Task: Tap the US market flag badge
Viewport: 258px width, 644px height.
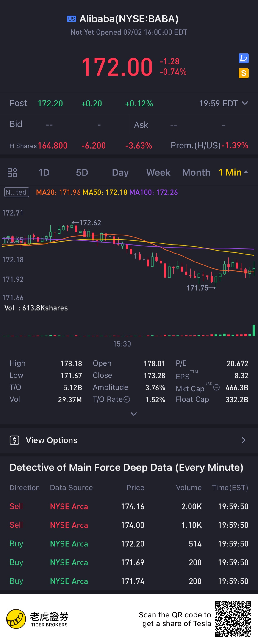Action: (x=72, y=19)
